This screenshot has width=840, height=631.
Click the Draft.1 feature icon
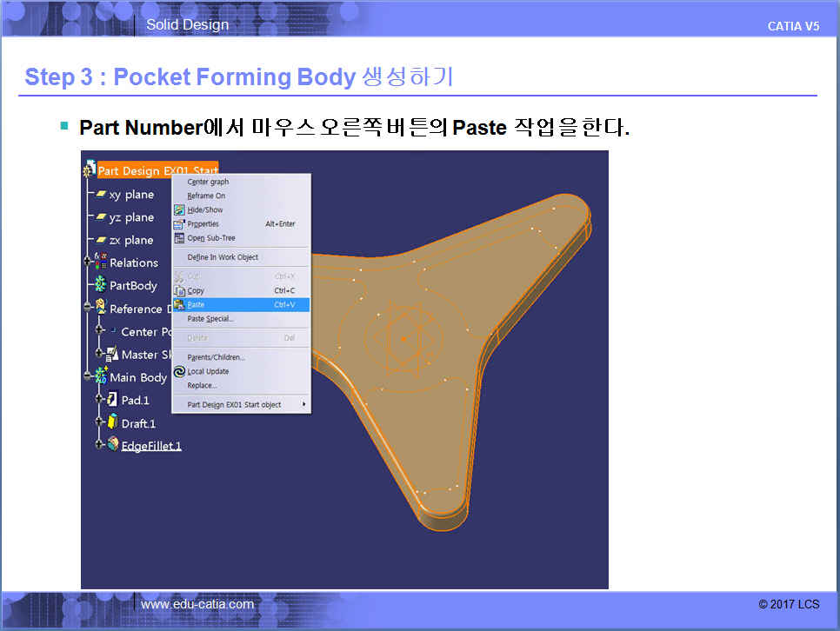coord(112,423)
